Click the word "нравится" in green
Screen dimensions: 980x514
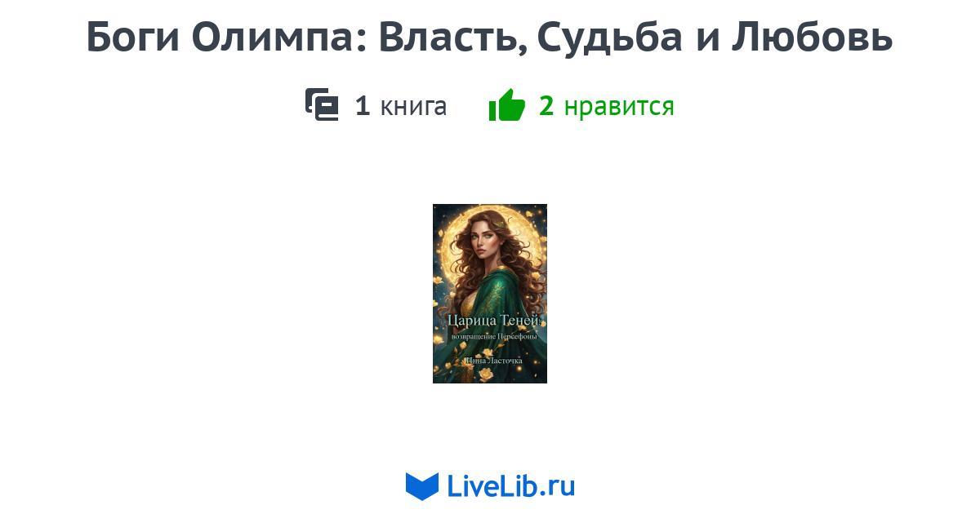(x=619, y=107)
